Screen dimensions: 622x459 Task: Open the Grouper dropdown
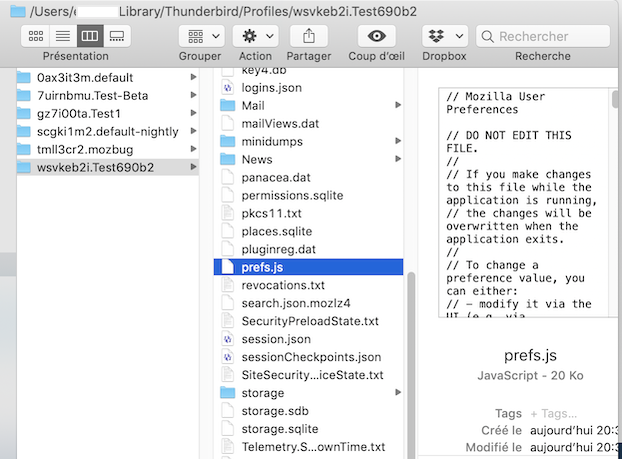202,36
